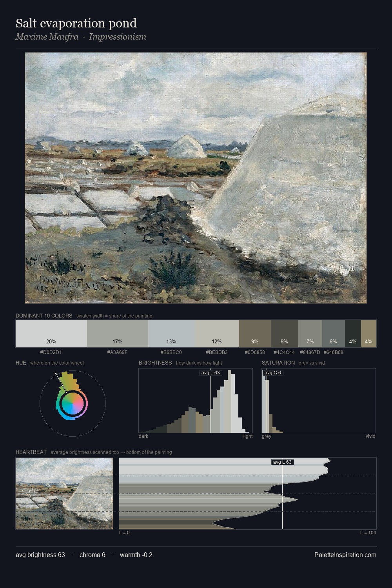Viewport: 392px width, 588px height.
Task: Click how dark vs how light caption
Action: click(199, 363)
